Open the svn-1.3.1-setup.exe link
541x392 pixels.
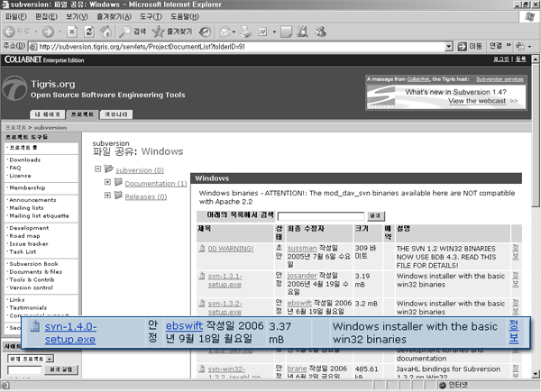point(225,280)
